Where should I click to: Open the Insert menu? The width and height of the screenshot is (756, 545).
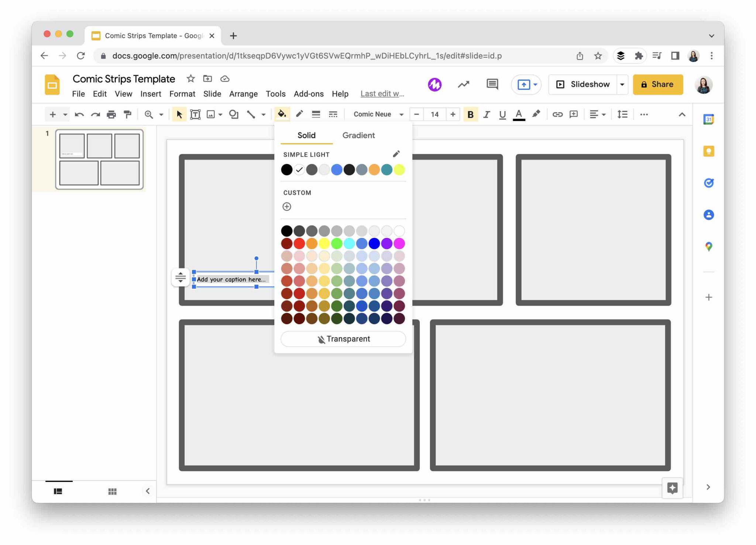tap(151, 93)
